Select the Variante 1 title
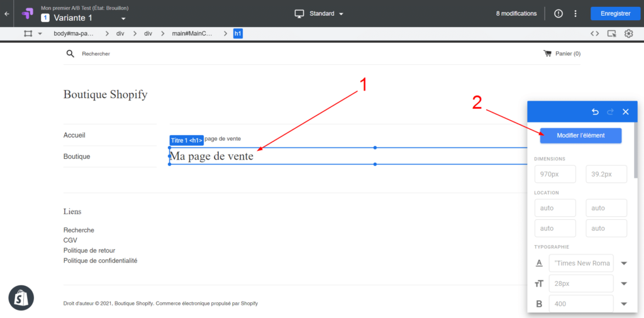Screen dimensions: 644x318 click(x=73, y=18)
